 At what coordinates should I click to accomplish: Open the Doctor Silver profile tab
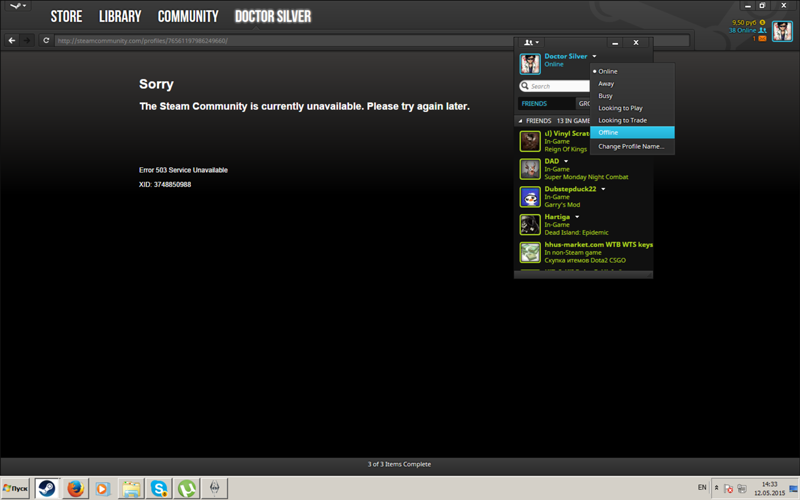[272, 16]
